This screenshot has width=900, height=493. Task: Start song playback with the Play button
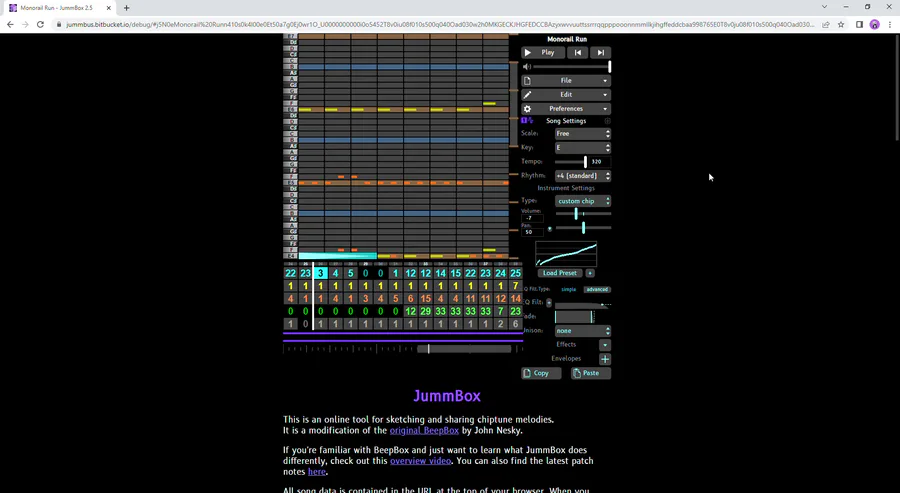(x=542, y=52)
